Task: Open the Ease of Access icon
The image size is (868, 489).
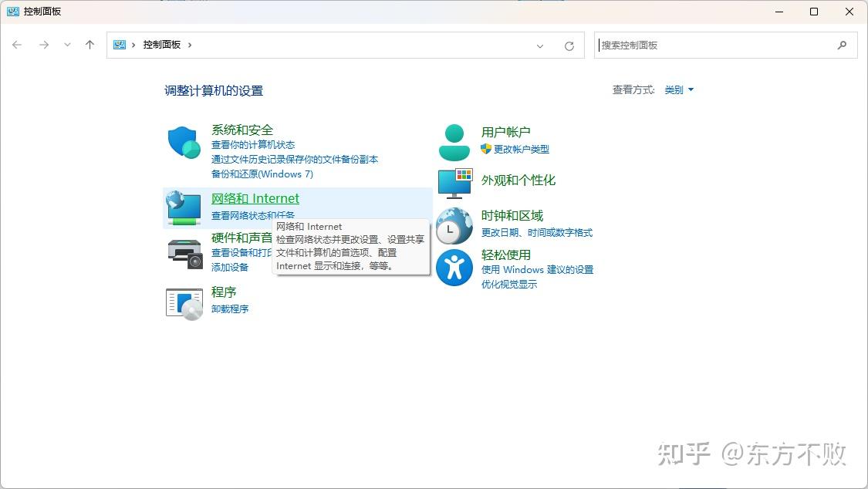Action: pos(454,268)
